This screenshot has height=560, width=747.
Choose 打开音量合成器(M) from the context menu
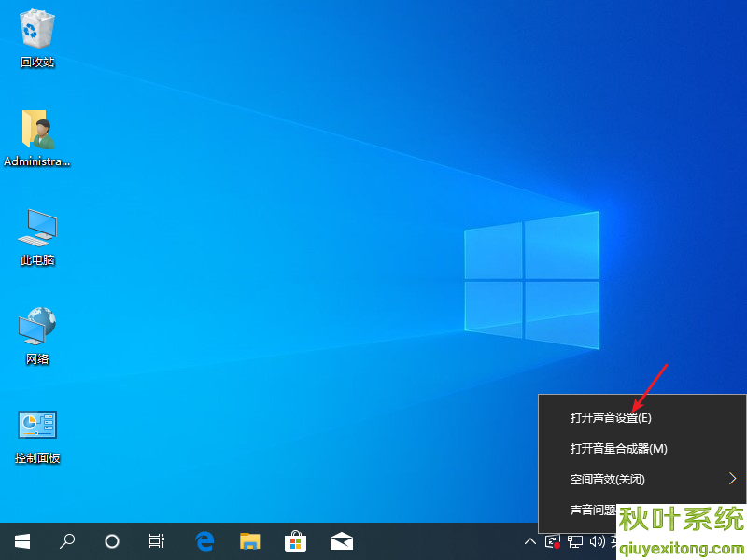[x=642, y=449]
